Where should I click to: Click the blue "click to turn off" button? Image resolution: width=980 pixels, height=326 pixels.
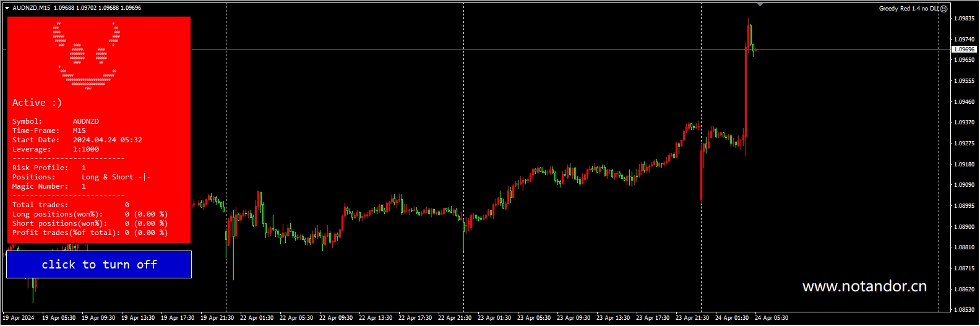(99, 265)
